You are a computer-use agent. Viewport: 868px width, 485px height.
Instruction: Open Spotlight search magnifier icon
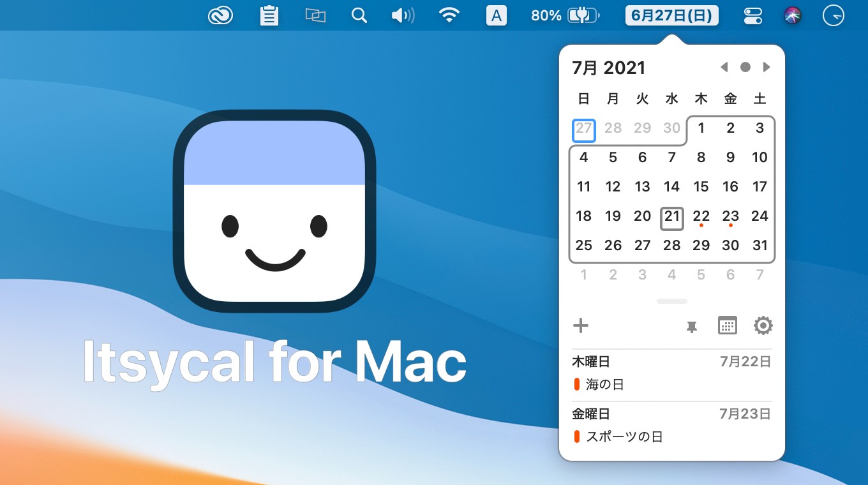pos(359,15)
